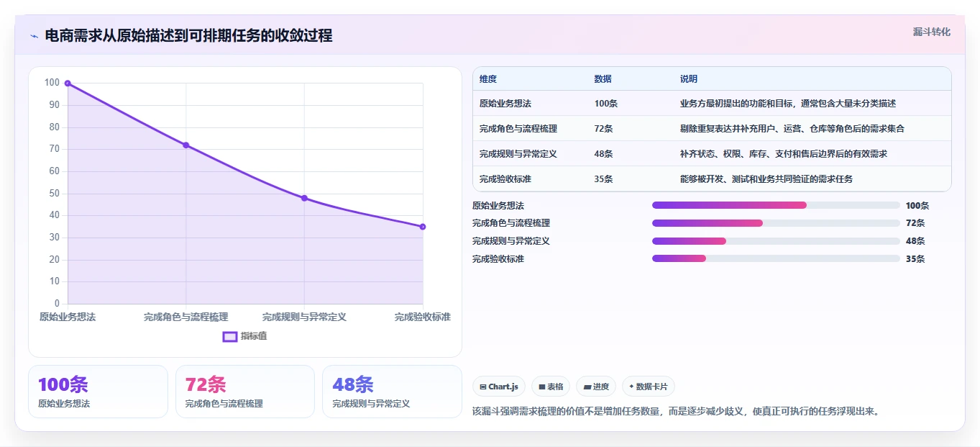Click the 完成规则与异常定义 x-axis label on chart

click(x=304, y=317)
